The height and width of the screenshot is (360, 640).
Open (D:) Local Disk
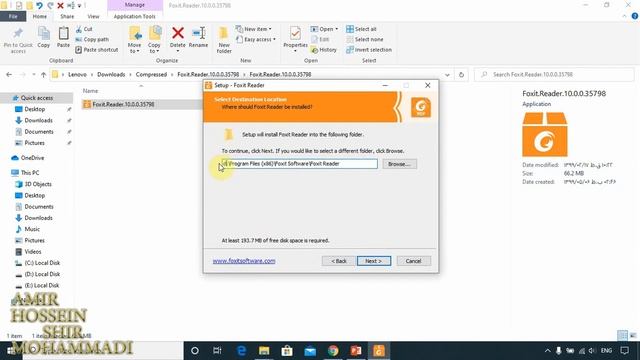click(x=42, y=274)
